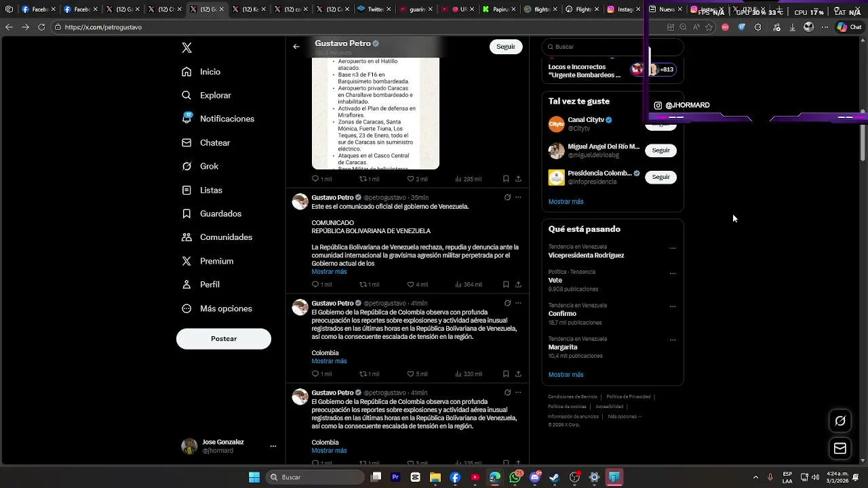Open the floating Grok button
Viewport: 868px width, 488px height.
coord(840,421)
